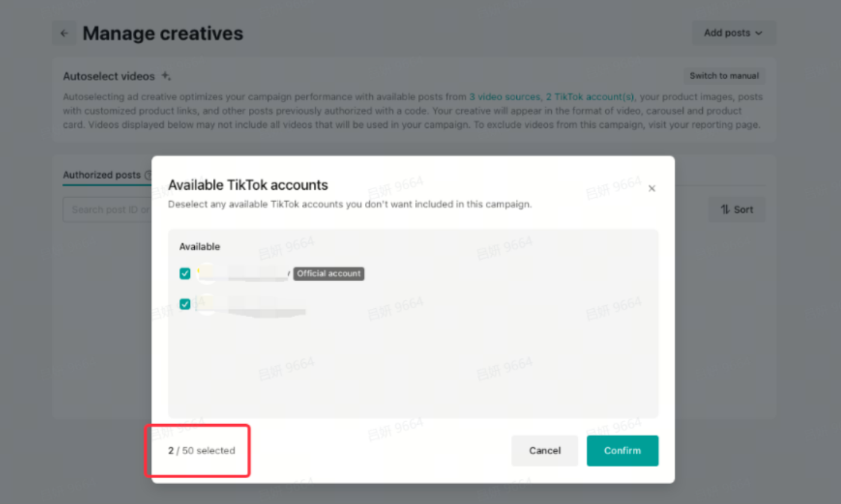This screenshot has height=504, width=841.
Task: Click the Sort arrows icon button
Action: click(x=736, y=210)
